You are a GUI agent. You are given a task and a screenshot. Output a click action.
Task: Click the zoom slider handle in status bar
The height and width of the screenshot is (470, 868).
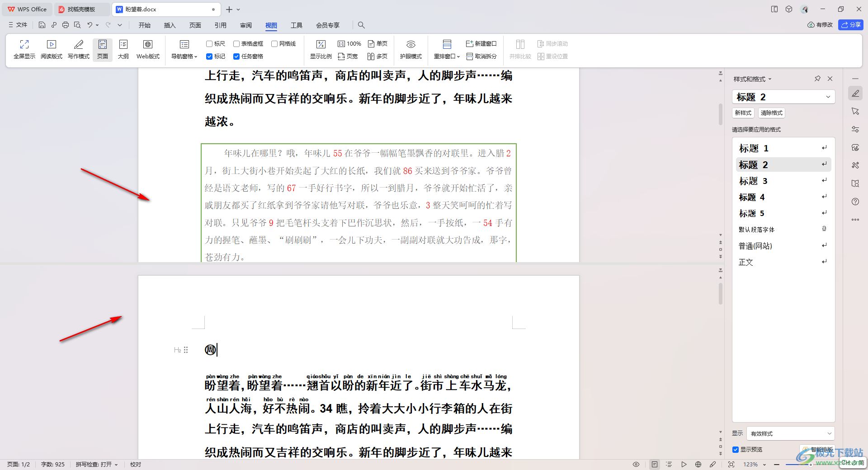[810, 464]
